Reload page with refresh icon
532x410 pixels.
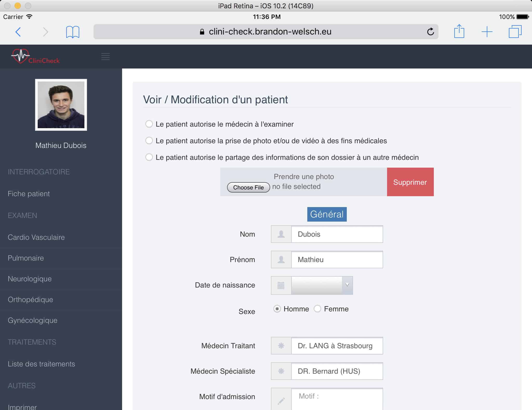[430, 32]
